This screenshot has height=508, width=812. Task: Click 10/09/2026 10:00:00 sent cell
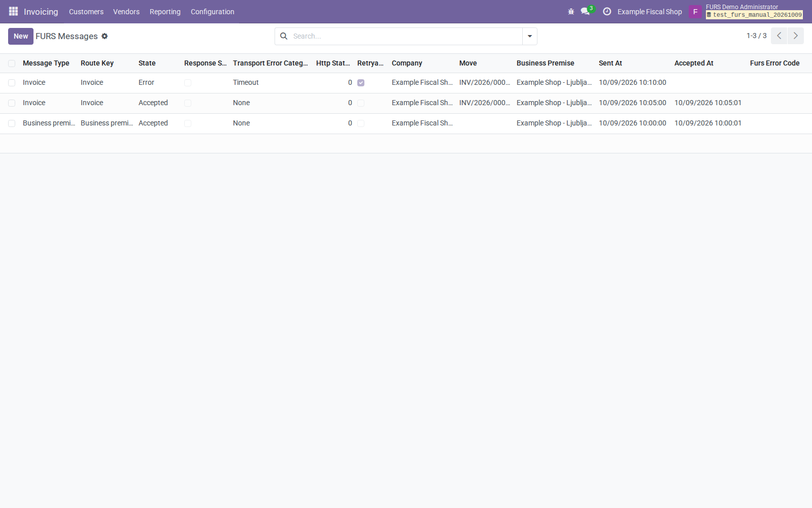point(632,123)
